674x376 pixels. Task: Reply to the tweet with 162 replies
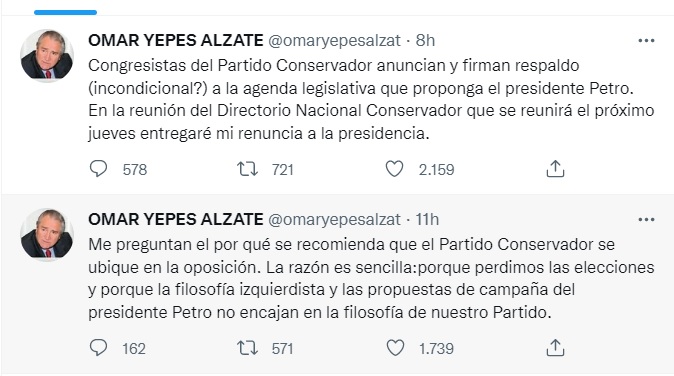coord(98,348)
